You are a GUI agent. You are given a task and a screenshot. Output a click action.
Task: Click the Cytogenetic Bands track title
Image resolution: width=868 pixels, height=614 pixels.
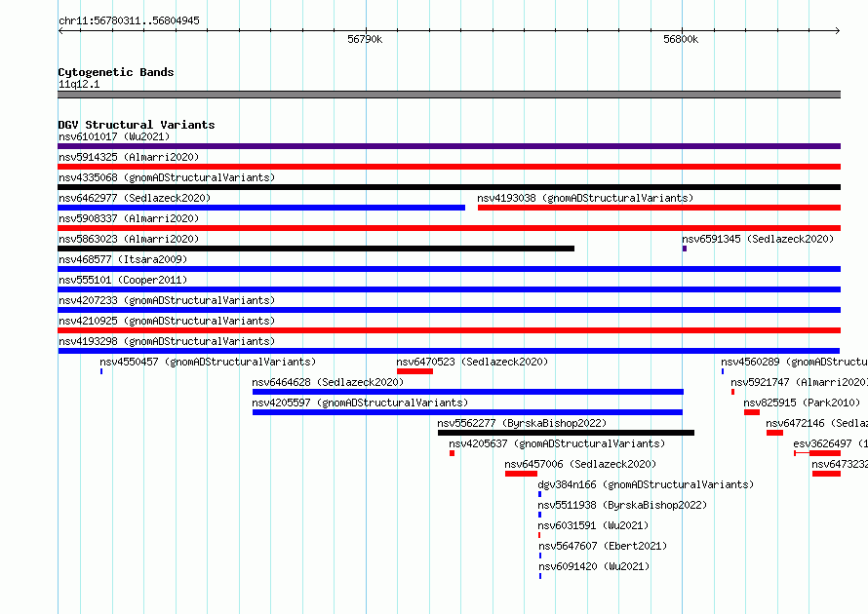pos(116,72)
